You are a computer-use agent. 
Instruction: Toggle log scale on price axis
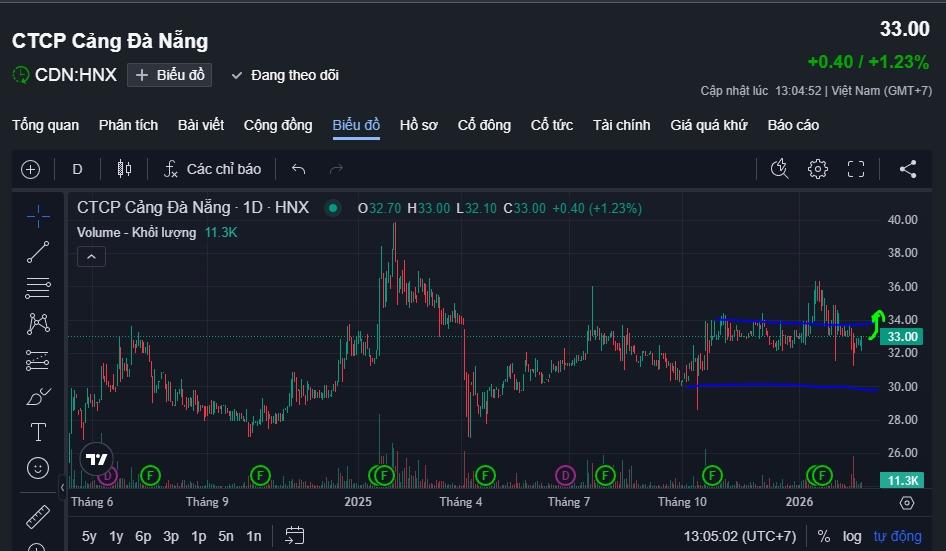click(x=852, y=536)
